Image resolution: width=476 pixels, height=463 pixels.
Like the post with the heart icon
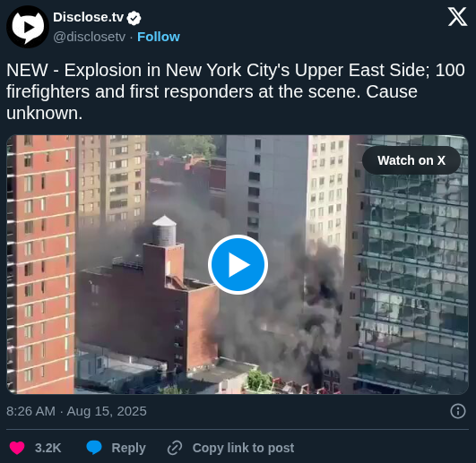click(17, 448)
